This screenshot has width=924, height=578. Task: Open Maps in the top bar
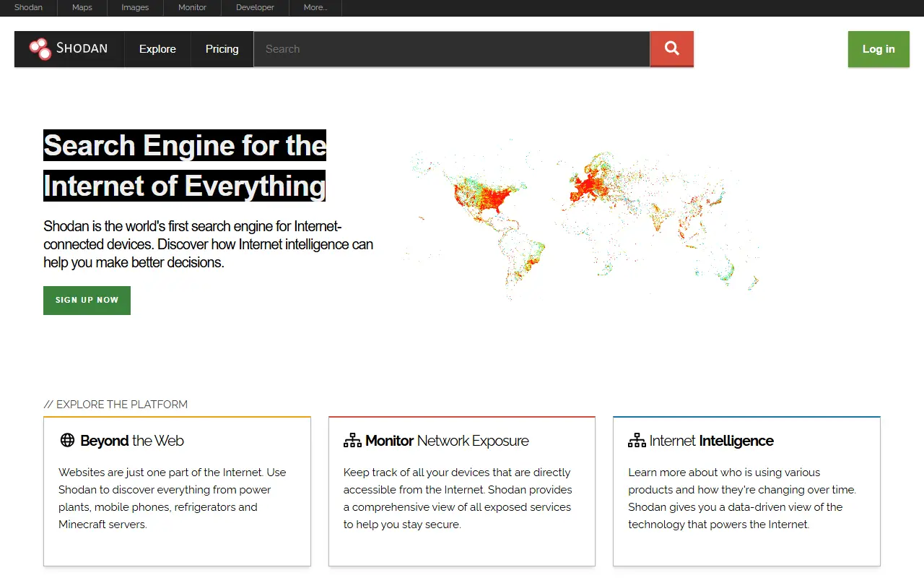coord(82,8)
